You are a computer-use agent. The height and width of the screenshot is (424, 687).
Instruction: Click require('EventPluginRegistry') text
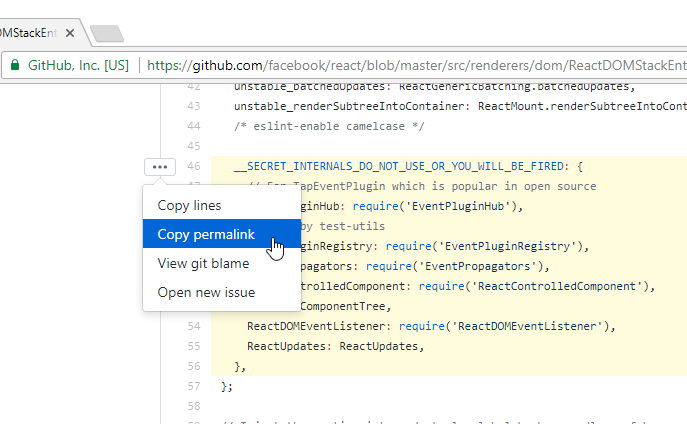point(484,246)
